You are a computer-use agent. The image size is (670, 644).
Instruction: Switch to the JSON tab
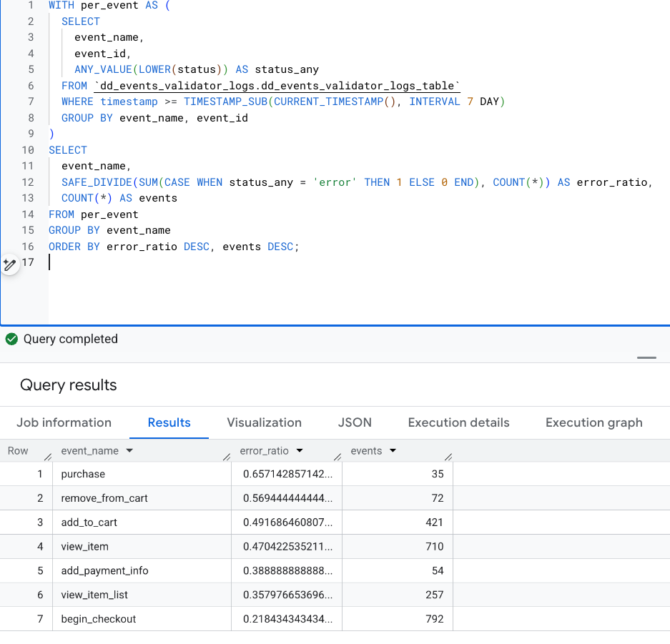[x=355, y=422]
